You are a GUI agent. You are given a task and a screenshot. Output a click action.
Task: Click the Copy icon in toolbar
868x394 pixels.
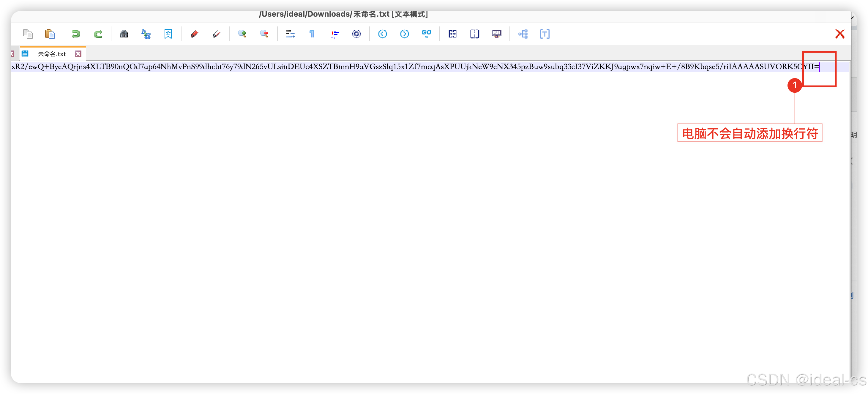click(x=28, y=34)
